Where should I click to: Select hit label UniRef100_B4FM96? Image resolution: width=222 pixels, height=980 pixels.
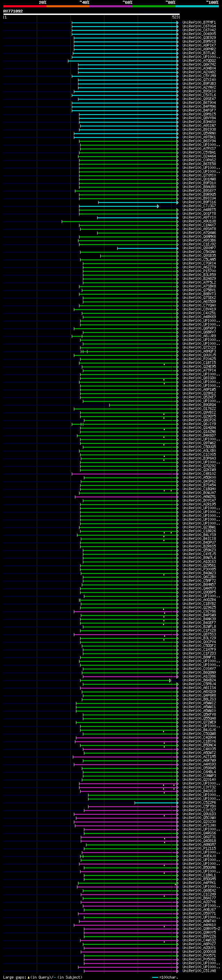click(199, 106)
